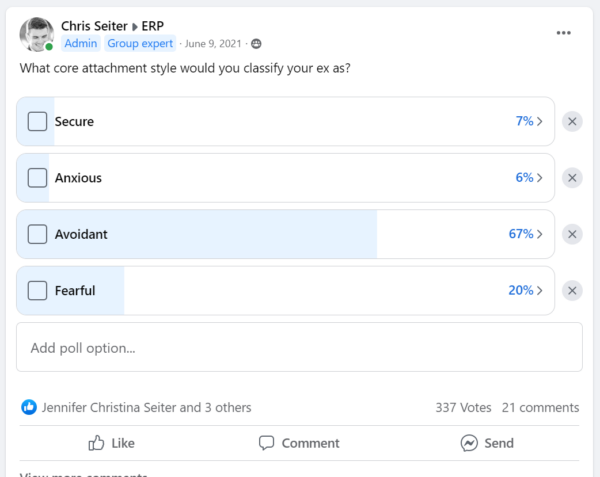
Task: Open the 21 comments link
Action: click(x=540, y=408)
